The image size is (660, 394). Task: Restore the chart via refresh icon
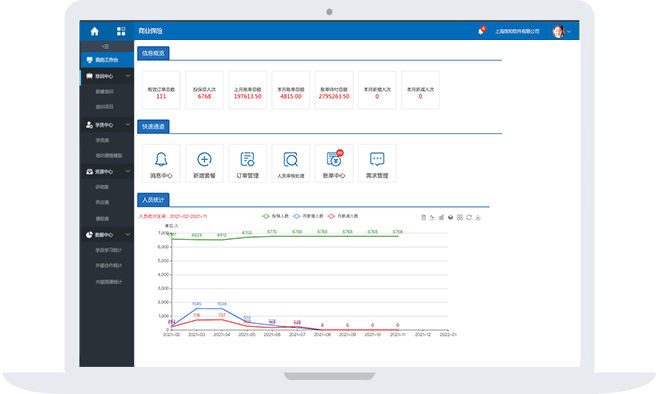(x=469, y=217)
